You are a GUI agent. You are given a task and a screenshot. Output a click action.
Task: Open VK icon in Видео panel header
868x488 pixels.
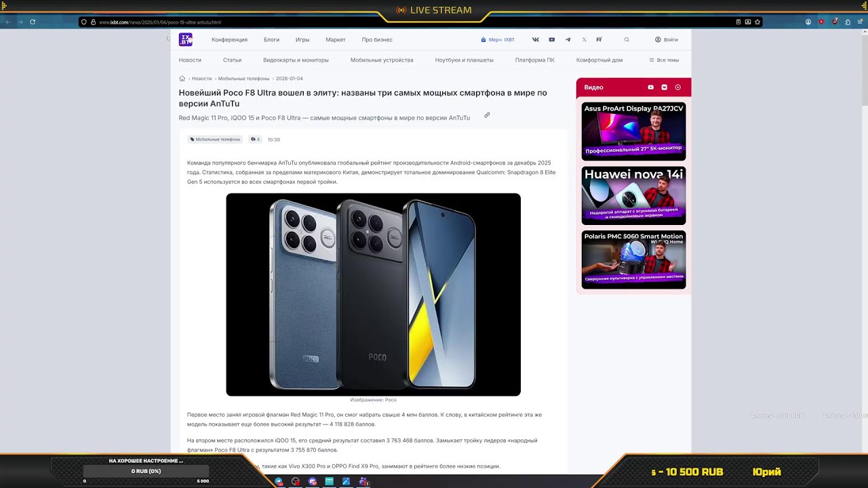665,87
